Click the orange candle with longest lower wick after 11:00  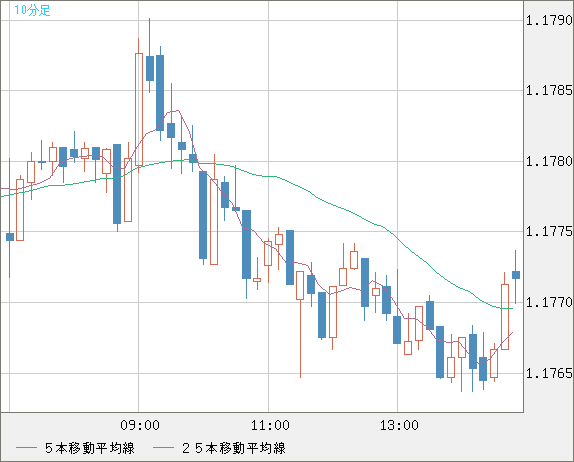300,286
